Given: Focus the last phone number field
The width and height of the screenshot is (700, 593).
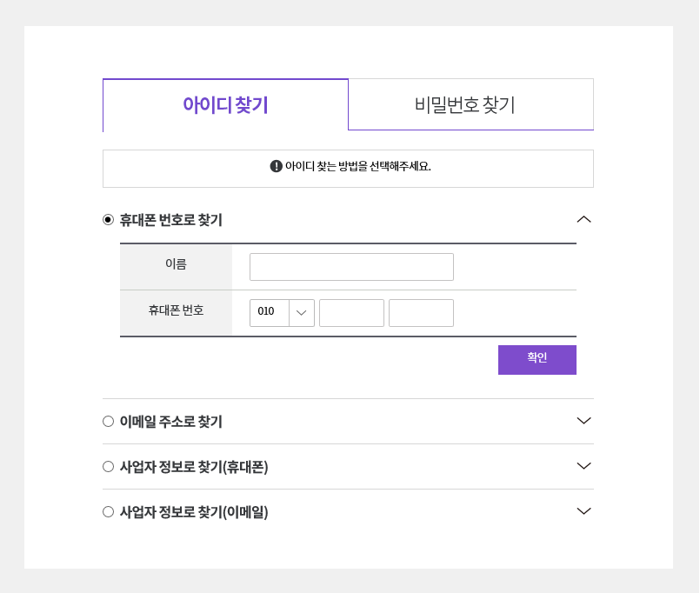Looking at the screenshot, I should pos(421,313).
